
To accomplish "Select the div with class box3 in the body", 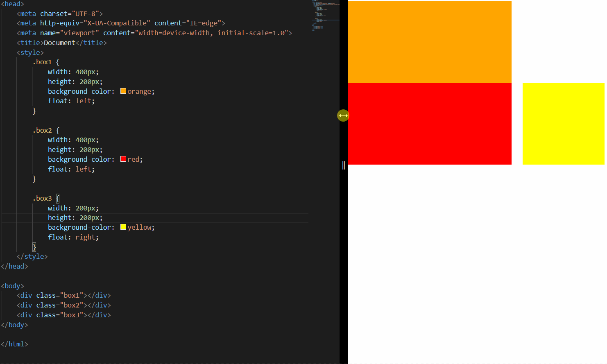I will pos(63,314).
